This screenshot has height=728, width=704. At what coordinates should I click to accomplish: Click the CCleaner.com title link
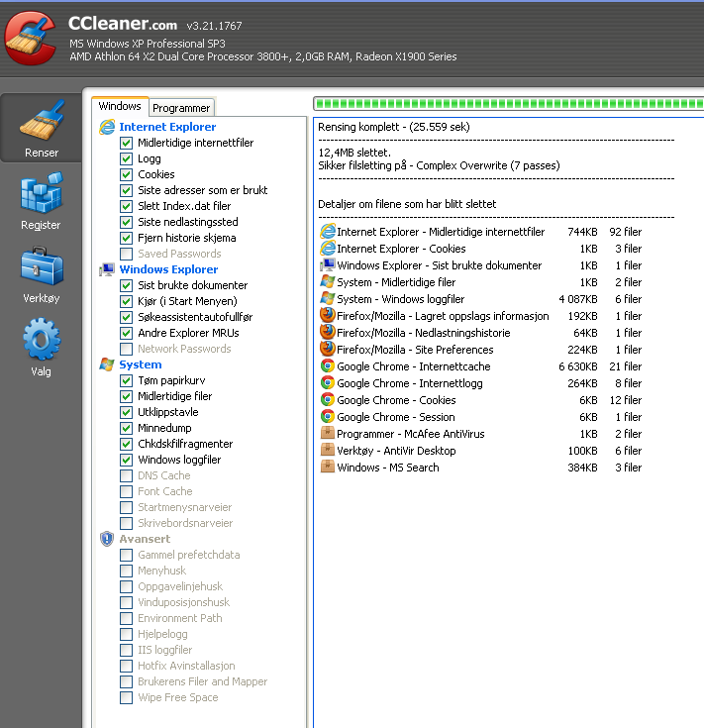pos(123,23)
